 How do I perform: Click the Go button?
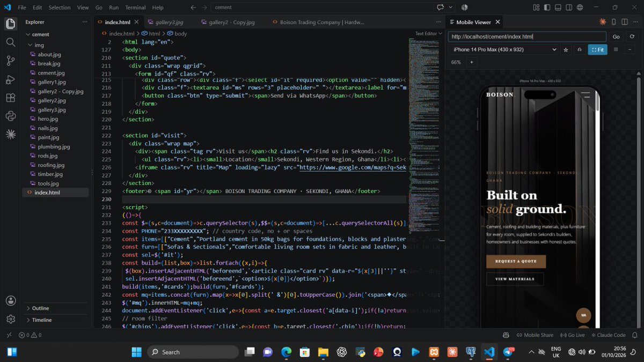point(616,36)
